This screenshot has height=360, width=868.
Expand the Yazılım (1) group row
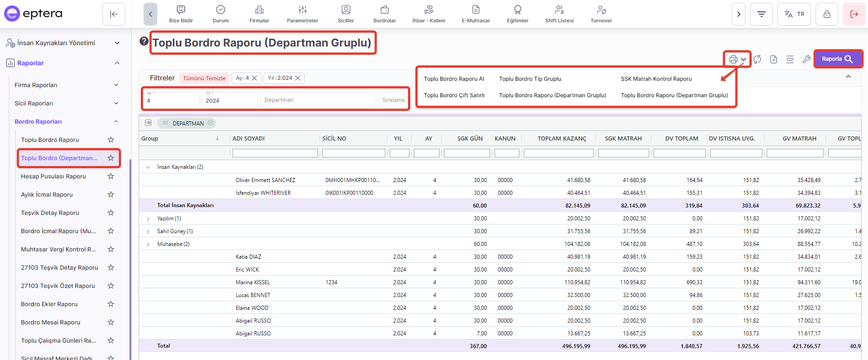tap(148, 219)
